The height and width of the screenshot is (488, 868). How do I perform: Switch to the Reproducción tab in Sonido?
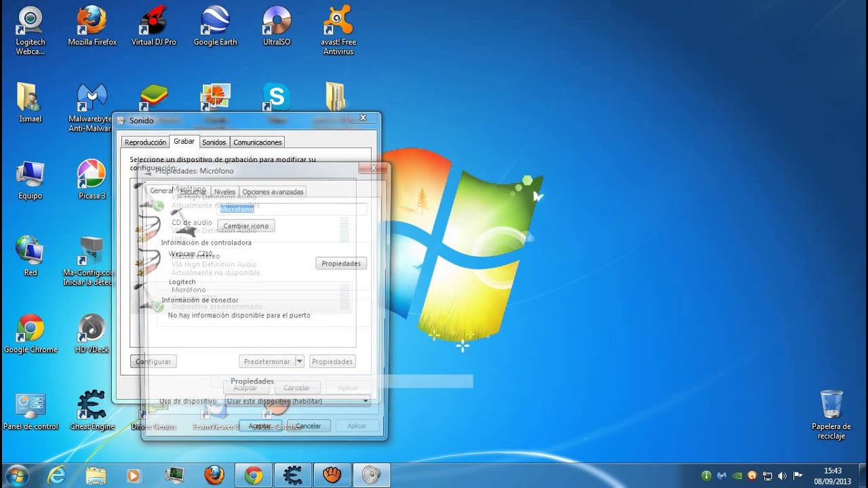coord(145,142)
